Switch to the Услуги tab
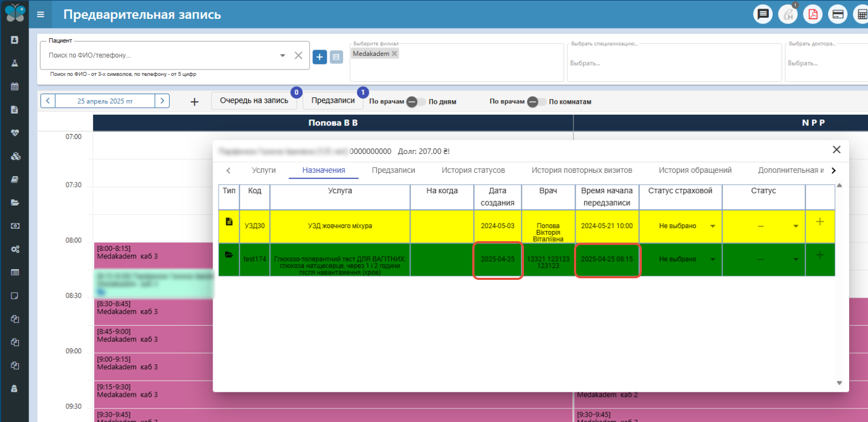 click(263, 170)
